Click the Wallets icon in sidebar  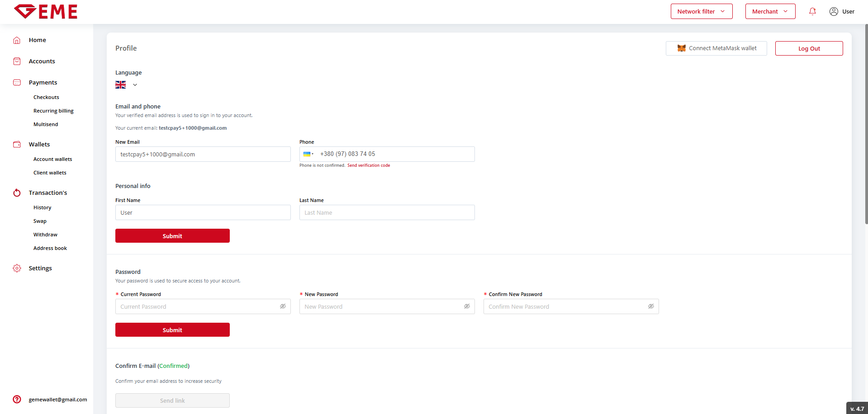click(17, 145)
